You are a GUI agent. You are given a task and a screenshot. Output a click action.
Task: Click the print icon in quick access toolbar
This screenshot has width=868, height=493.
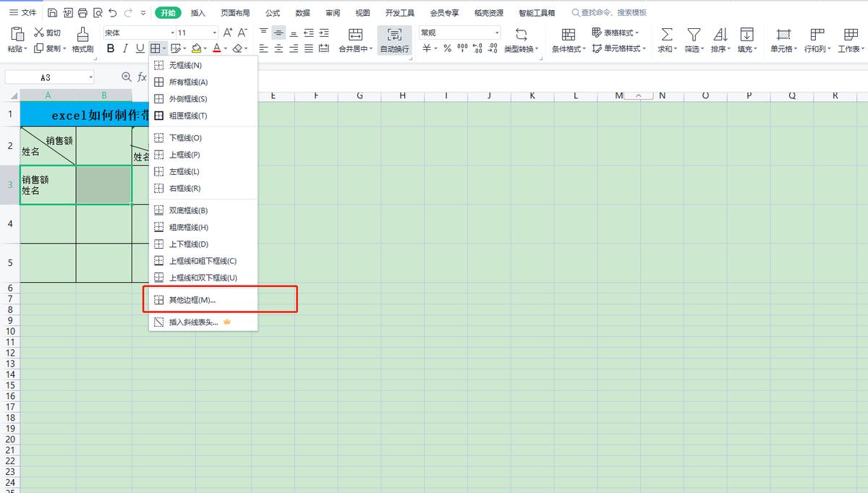82,13
